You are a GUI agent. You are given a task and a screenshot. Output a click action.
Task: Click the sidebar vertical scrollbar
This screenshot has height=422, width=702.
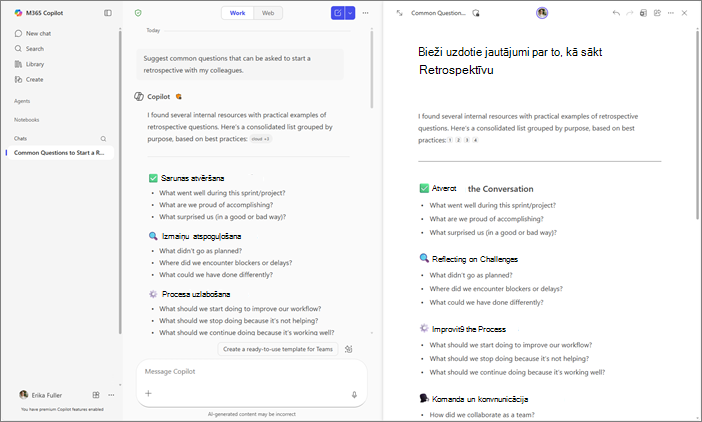(x=120, y=181)
